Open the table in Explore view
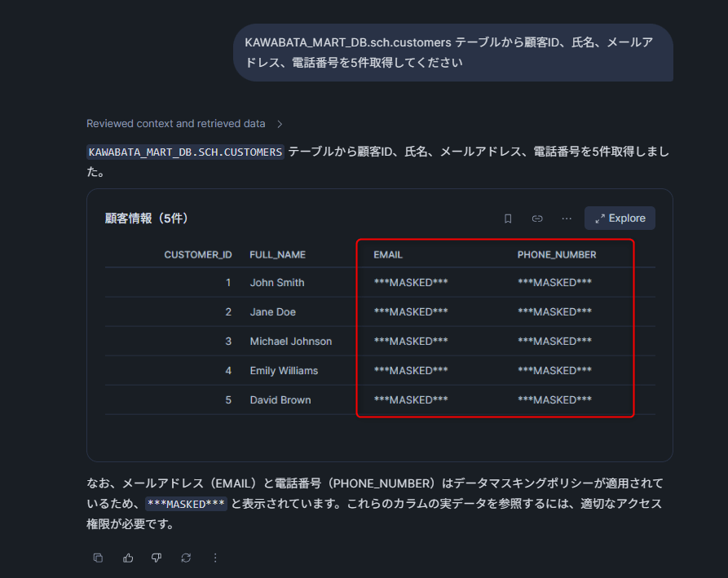 (620, 218)
